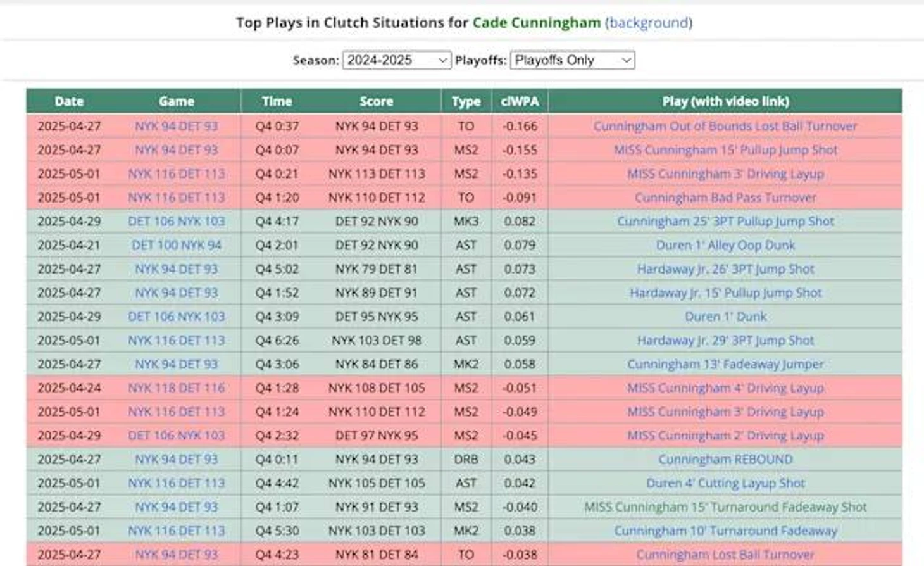Select the MK3 type cell
This screenshot has height=566, width=924.
click(x=466, y=221)
